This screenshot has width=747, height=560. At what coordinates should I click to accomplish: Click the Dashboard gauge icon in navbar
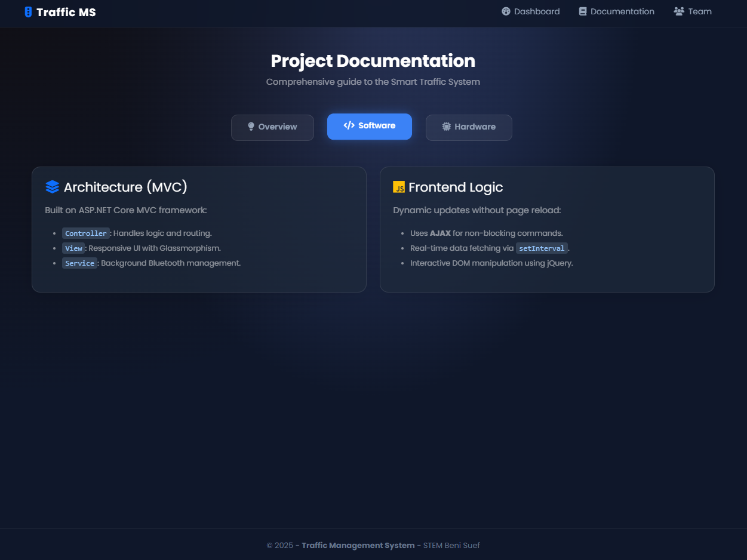[506, 11]
